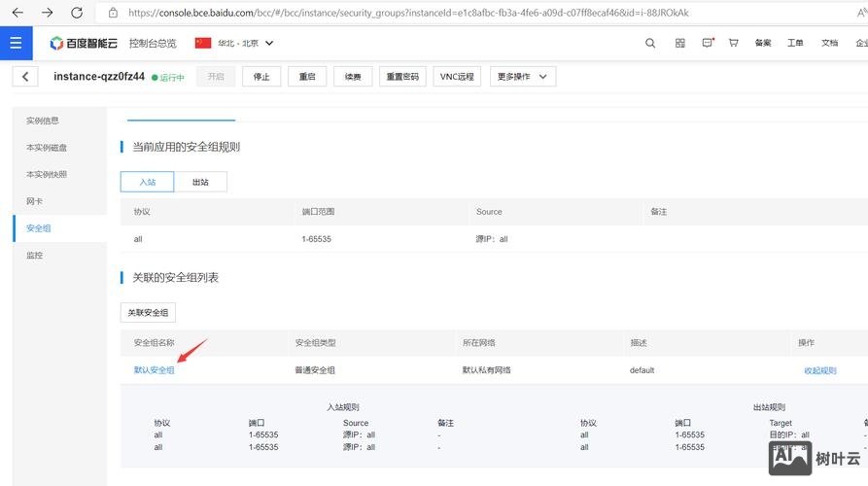Viewport: 868px width, 486px height.
Task: Click the default description cell
Action: click(x=642, y=369)
